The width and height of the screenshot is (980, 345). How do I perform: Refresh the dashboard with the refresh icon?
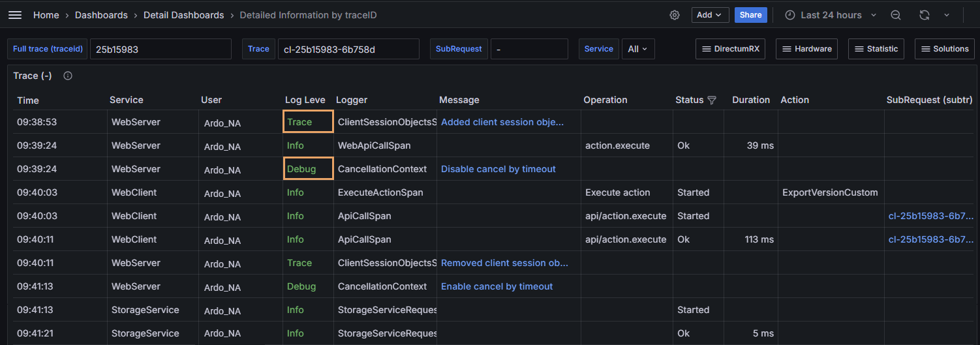[x=924, y=15]
